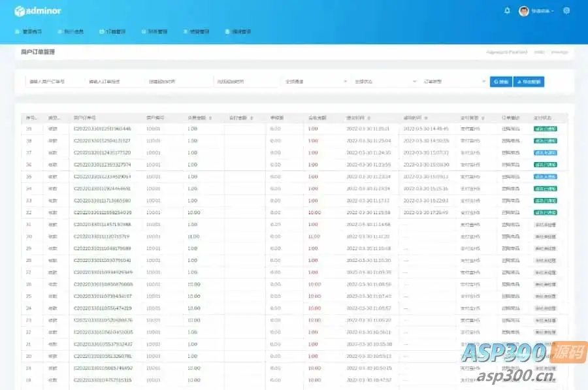
Task: Toggle sort arrows on the 成功时间 column
Action: click(427, 118)
